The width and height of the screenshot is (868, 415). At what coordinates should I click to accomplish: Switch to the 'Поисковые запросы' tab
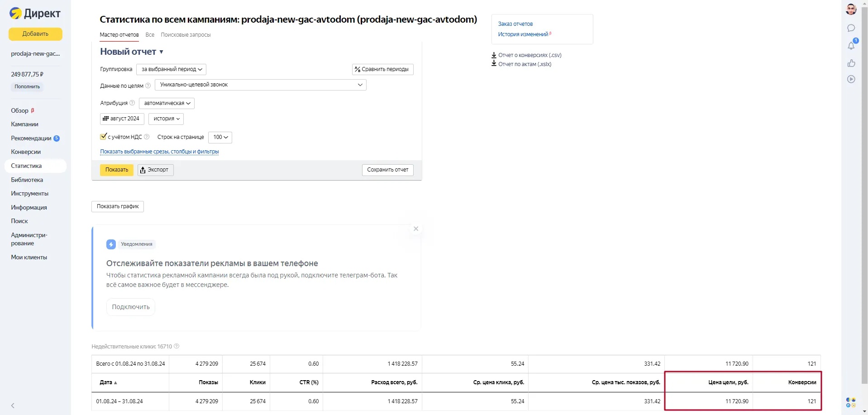pyautogui.click(x=186, y=35)
